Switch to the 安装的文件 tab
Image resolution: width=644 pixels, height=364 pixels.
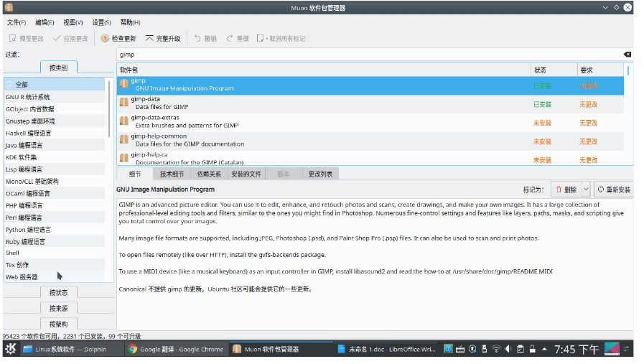pos(246,174)
